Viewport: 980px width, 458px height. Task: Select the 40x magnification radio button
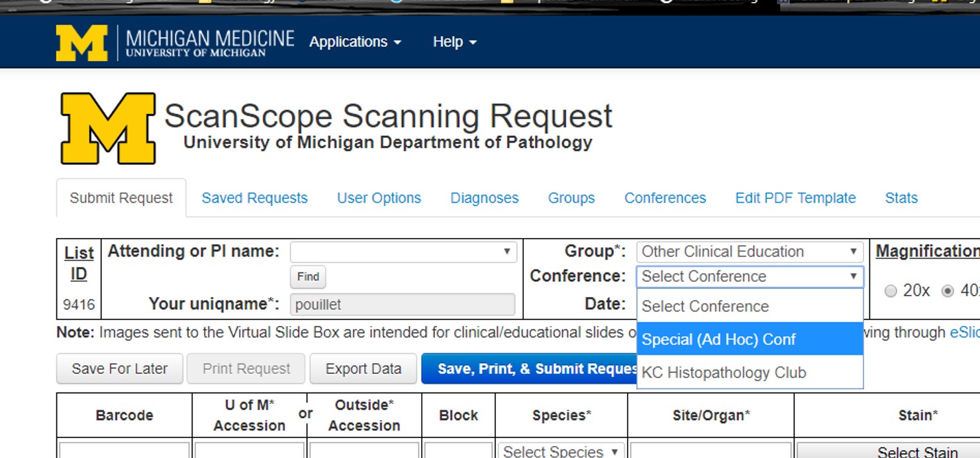(x=948, y=291)
